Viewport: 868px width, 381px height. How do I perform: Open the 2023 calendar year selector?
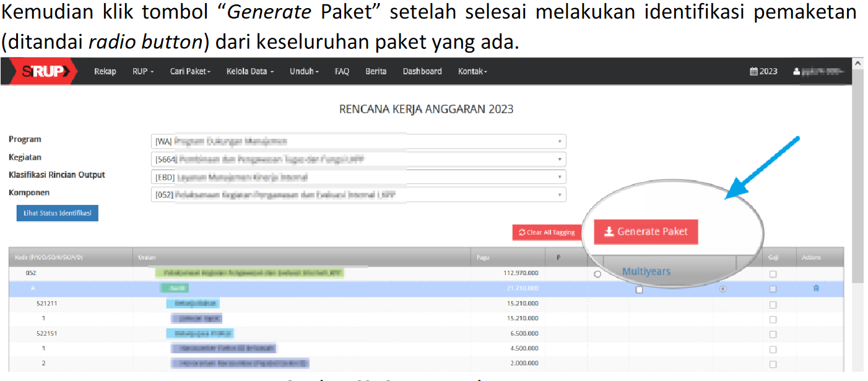[763, 71]
